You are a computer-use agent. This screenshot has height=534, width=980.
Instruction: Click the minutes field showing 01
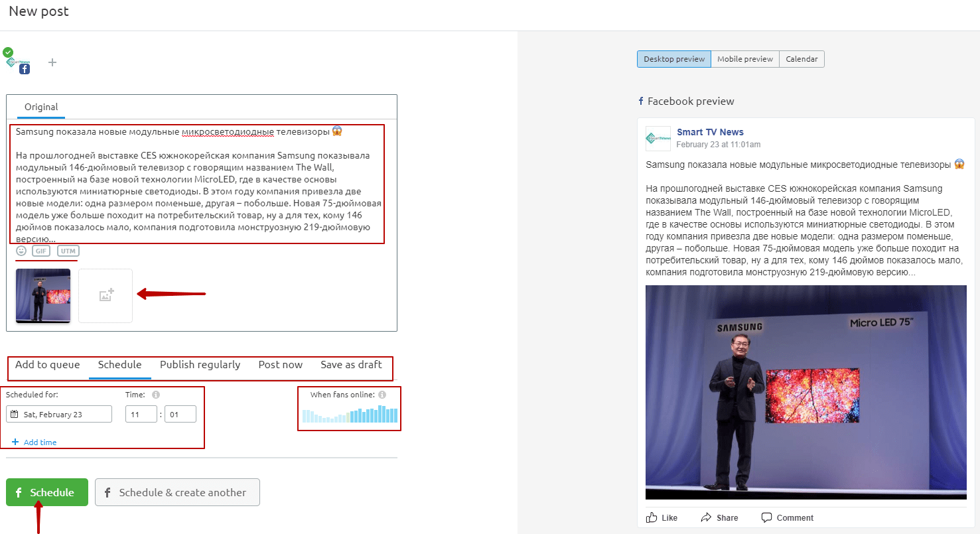click(180, 414)
